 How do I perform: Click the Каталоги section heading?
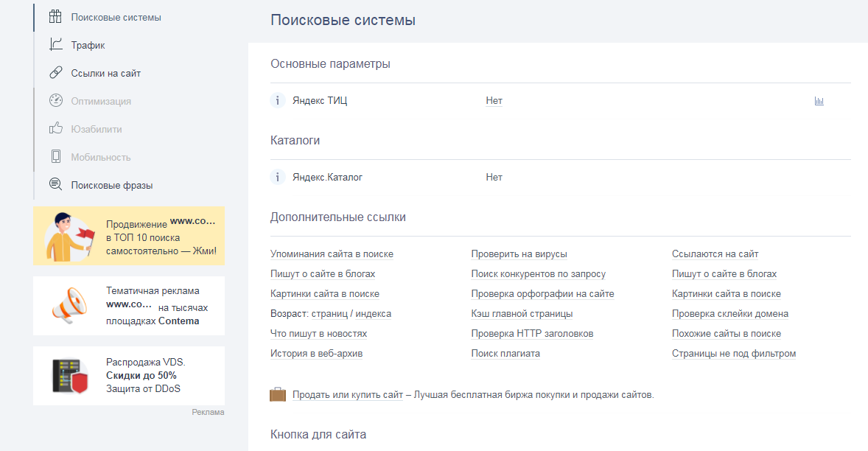pyautogui.click(x=295, y=141)
